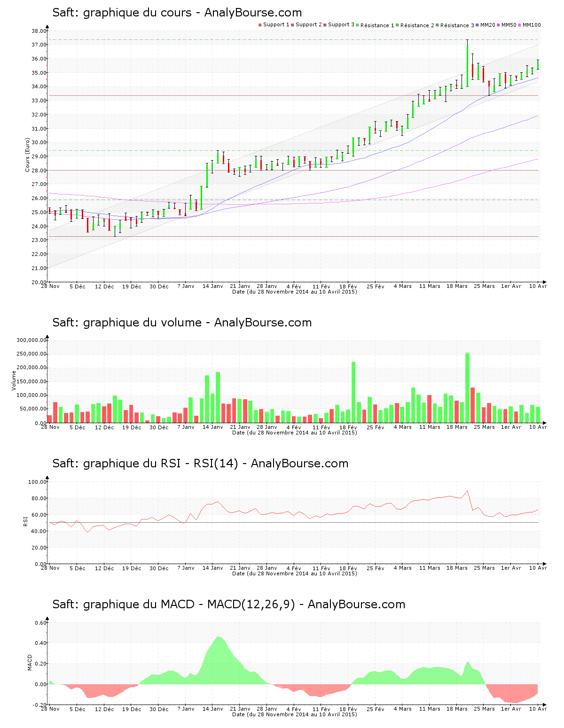Click the 100.00 RSI axis value
Screen dimensions: 564x728
click(37, 482)
